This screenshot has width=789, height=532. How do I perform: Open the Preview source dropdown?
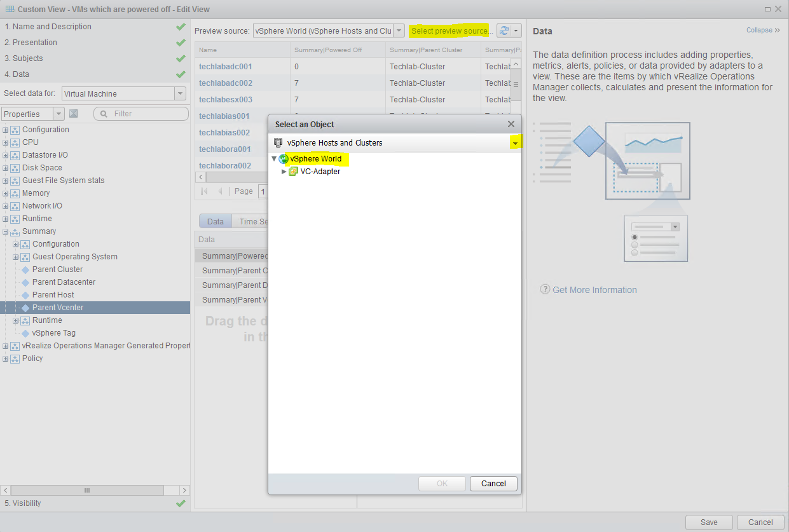pos(399,31)
